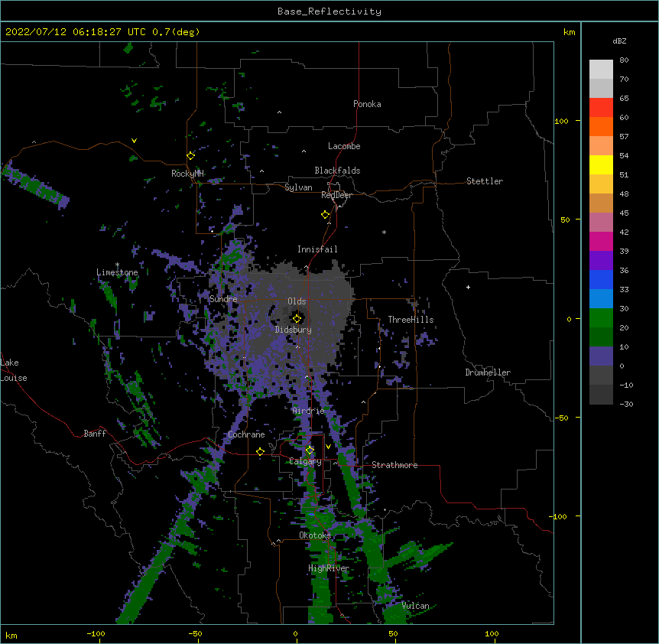659x644 pixels.
Task: Pick the red 60-65 dBZ legend swatch
Action: click(601, 108)
